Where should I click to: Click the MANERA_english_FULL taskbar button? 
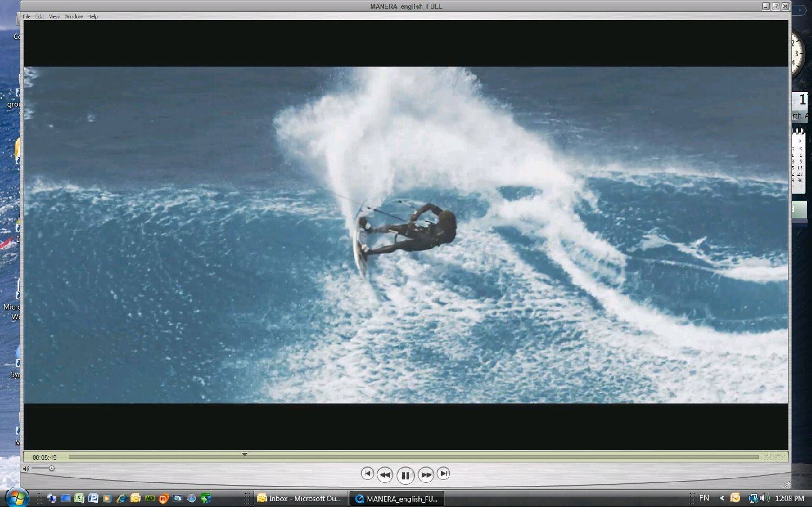coord(397,499)
